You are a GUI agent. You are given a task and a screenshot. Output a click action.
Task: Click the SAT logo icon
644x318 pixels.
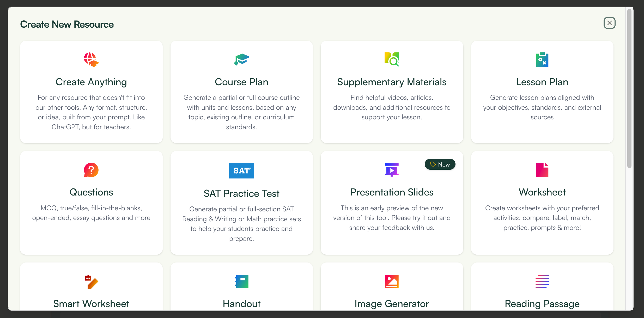241,170
